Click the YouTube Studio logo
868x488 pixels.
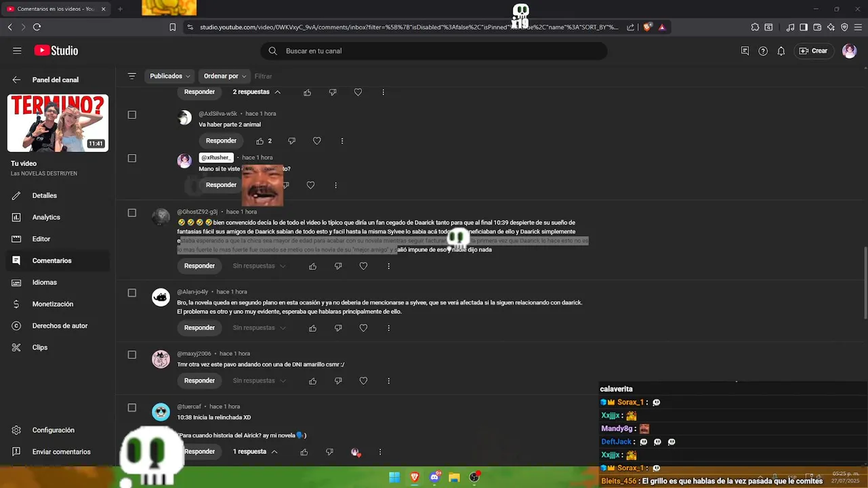tap(56, 51)
